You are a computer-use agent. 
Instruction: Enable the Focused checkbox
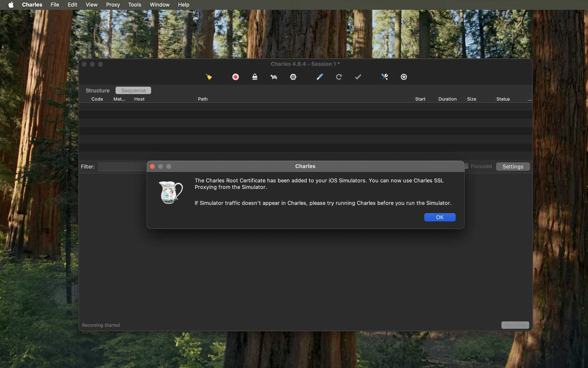pyautogui.click(x=467, y=166)
